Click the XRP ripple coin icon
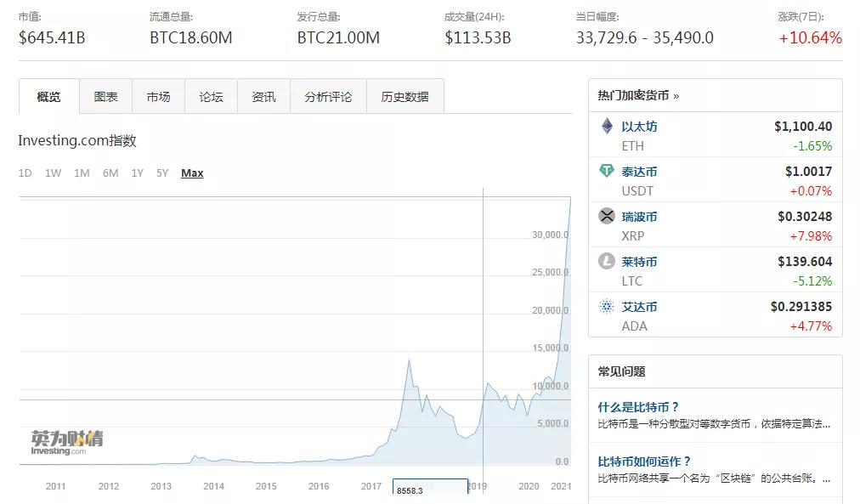 click(x=607, y=216)
